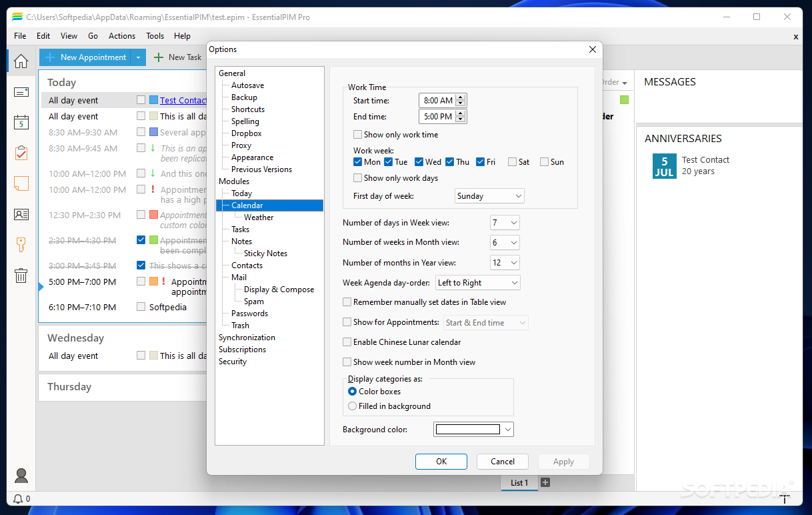Select Weather under Calendar in tree

(259, 217)
